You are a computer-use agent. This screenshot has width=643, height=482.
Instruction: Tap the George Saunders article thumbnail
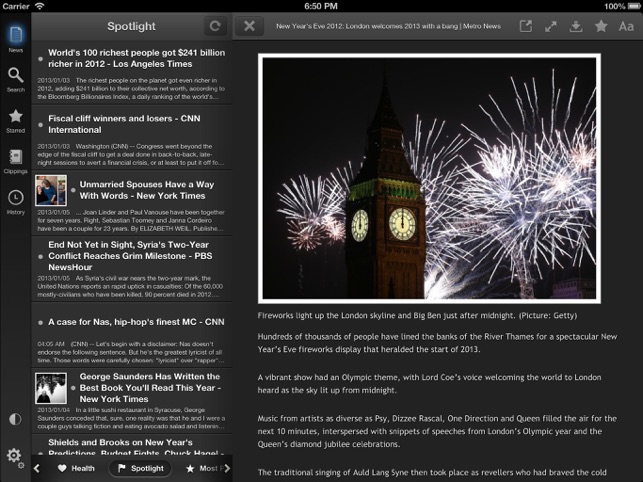pyautogui.click(x=51, y=388)
